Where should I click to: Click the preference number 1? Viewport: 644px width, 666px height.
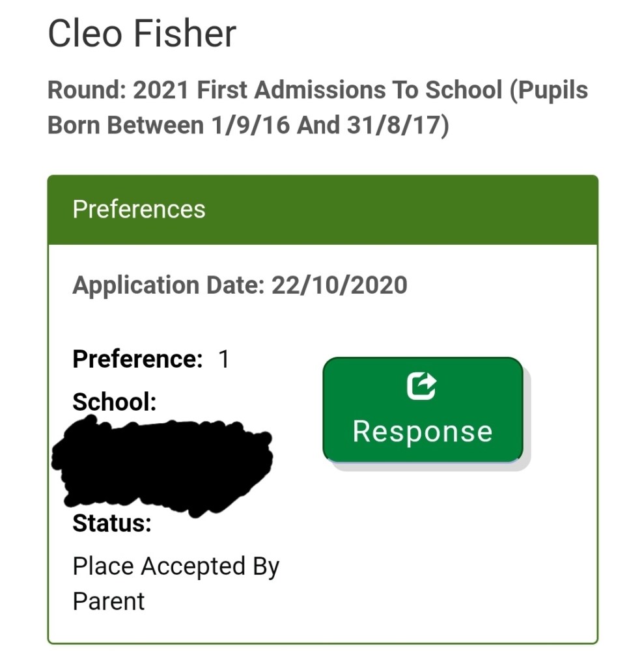point(224,359)
